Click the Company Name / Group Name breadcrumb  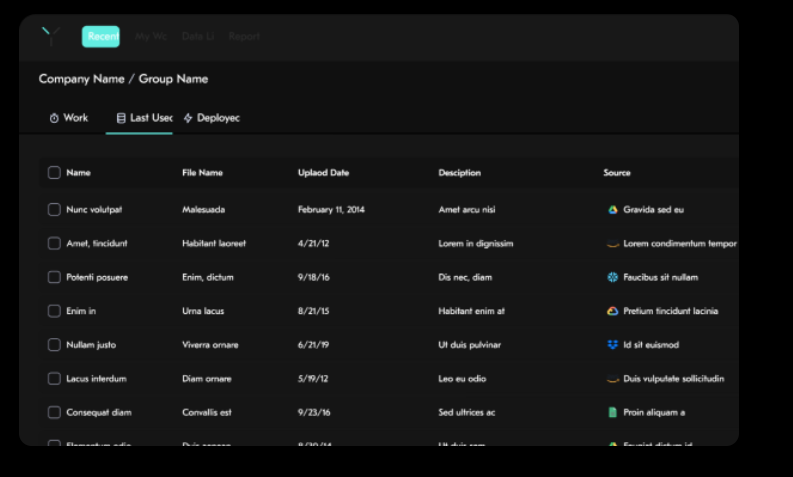[123, 79]
